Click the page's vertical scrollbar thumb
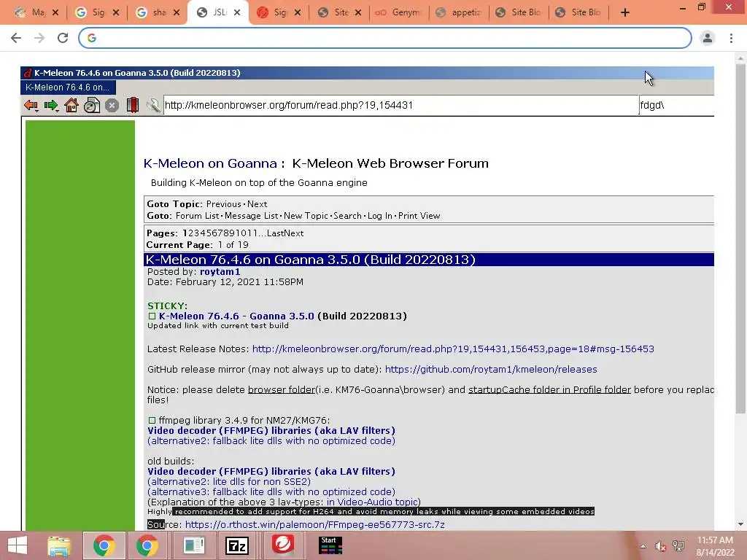 click(x=740, y=238)
